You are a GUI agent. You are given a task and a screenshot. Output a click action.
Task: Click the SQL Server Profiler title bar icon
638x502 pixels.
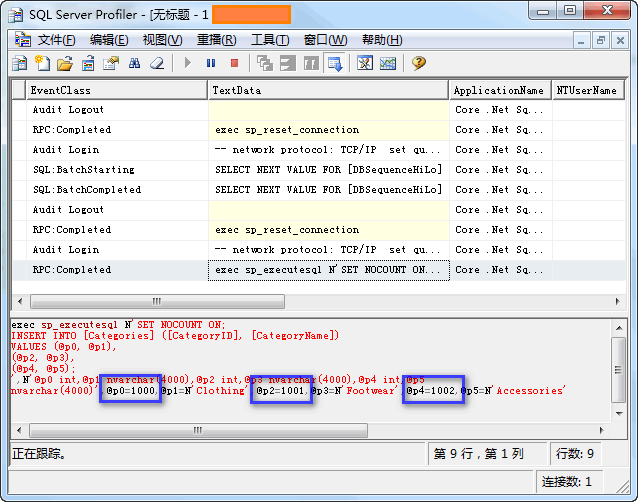point(16,15)
